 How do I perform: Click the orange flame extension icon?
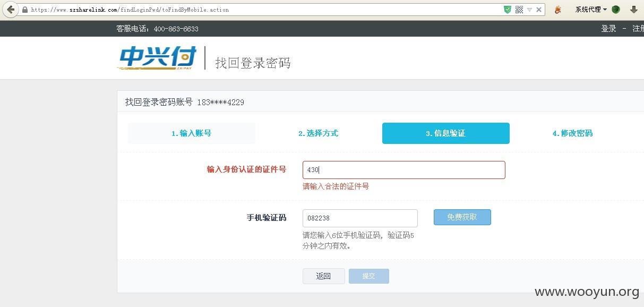557,10
